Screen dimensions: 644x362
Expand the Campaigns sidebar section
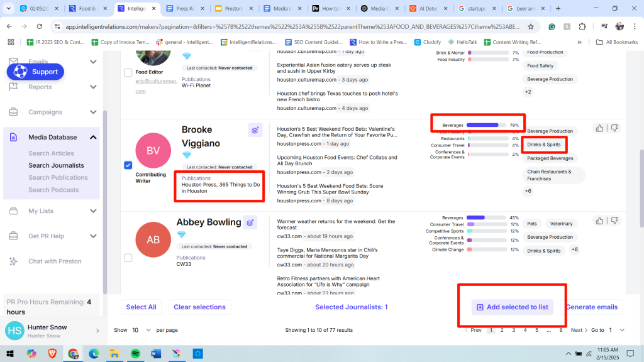[x=93, y=112]
